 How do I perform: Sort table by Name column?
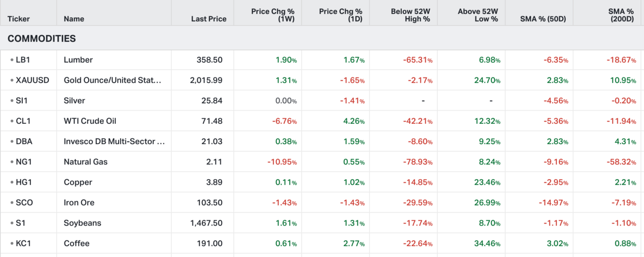click(x=74, y=19)
